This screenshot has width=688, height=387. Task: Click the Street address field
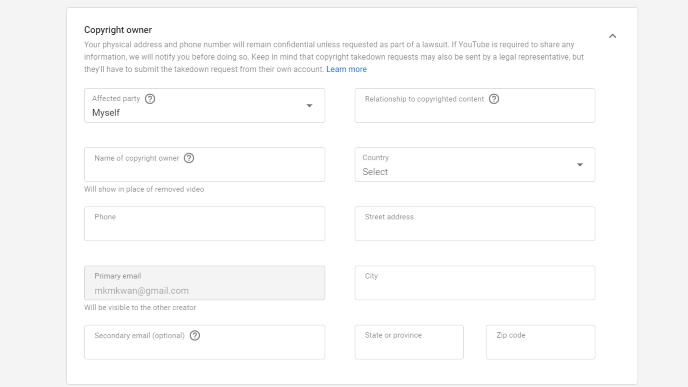(475, 223)
